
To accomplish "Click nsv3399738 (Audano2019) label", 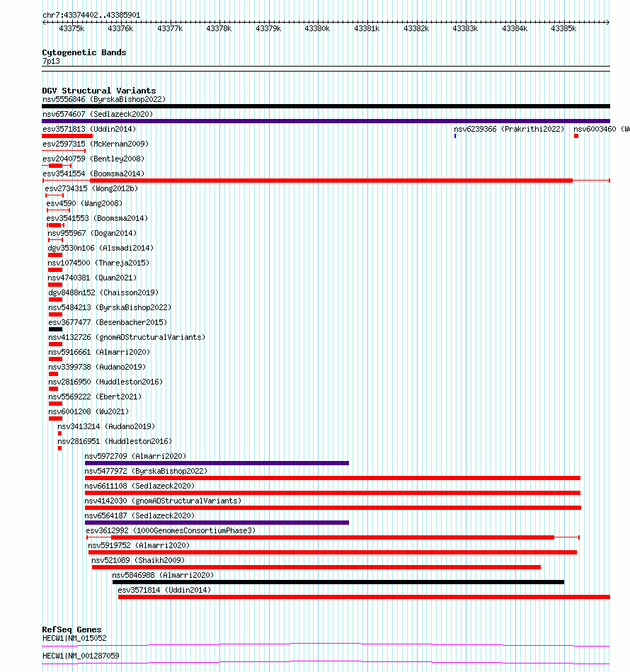I will tap(97, 367).
